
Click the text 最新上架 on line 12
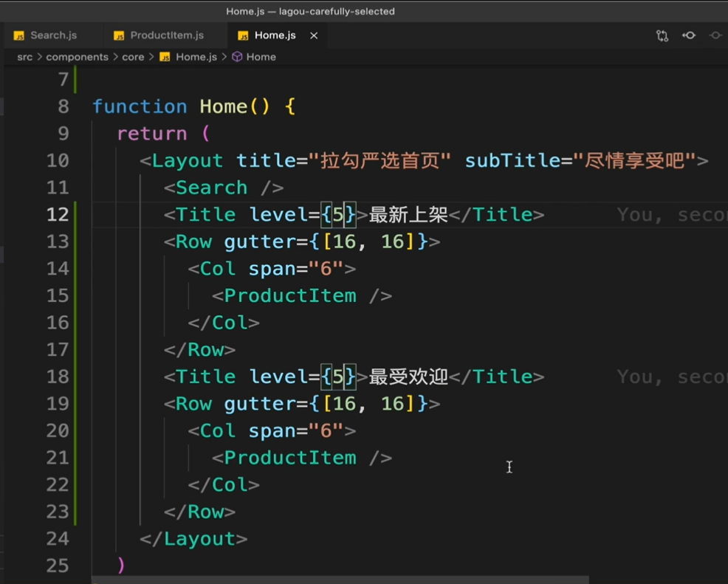(408, 215)
